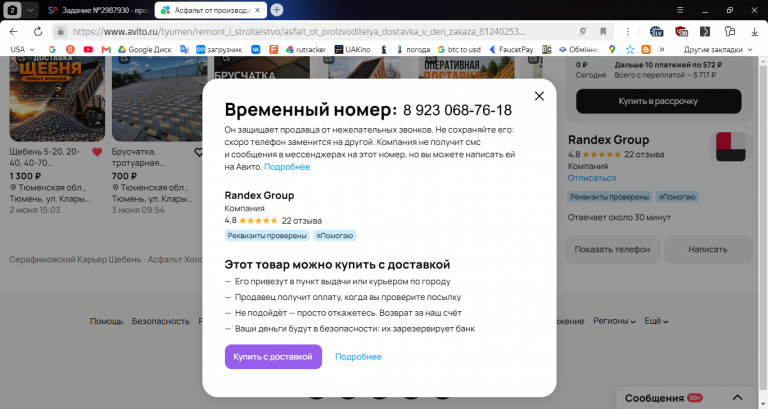Open the btc to usd bookmark
The width and height of the screenshot is (768, 409).
[x=459, y=49]
